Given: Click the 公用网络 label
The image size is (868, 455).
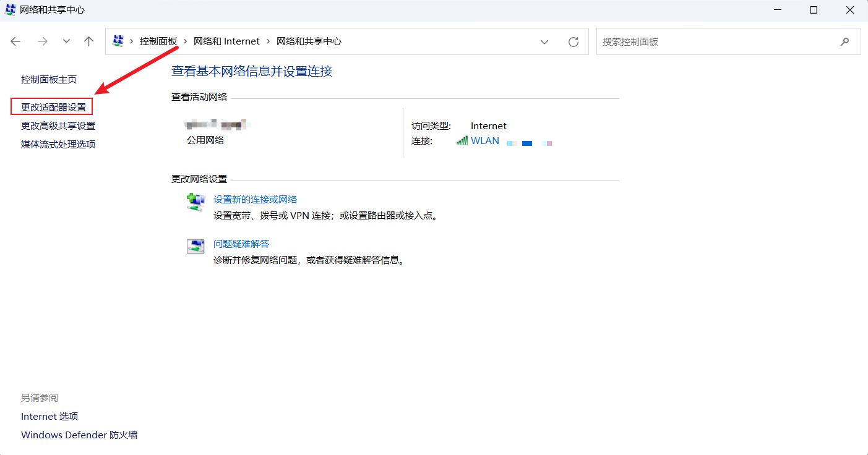Looking at the screenshot, I should point(205,140).
